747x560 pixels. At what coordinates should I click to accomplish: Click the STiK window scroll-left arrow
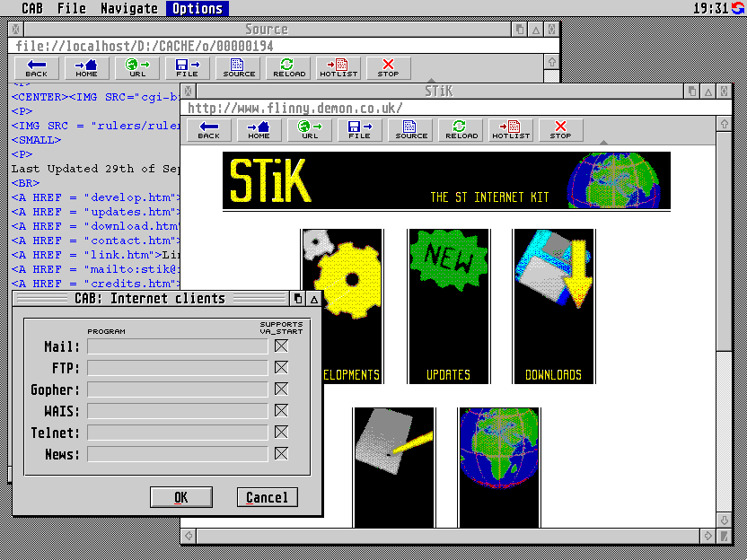tap(189, 536)
